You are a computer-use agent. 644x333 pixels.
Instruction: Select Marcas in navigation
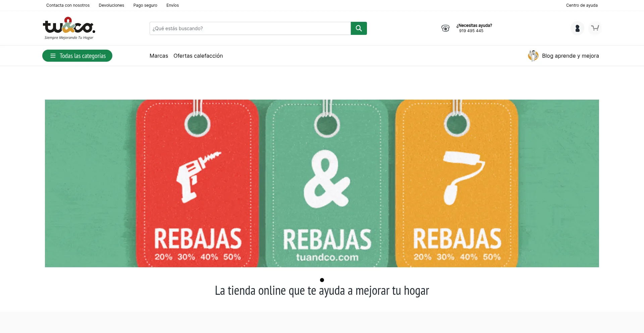tap(159, 56)
